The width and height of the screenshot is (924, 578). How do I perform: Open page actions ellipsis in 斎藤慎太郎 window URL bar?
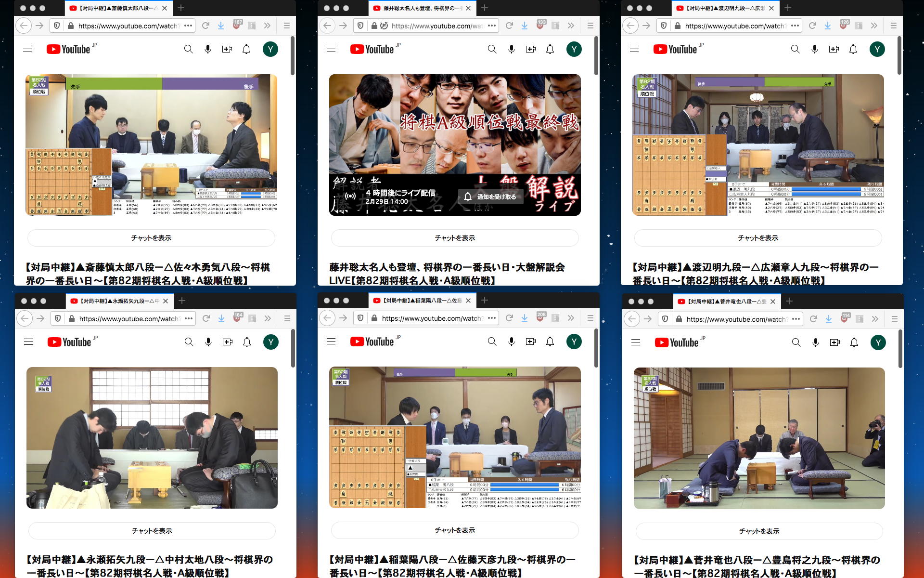pyautogui.click(x=188, y=26)
